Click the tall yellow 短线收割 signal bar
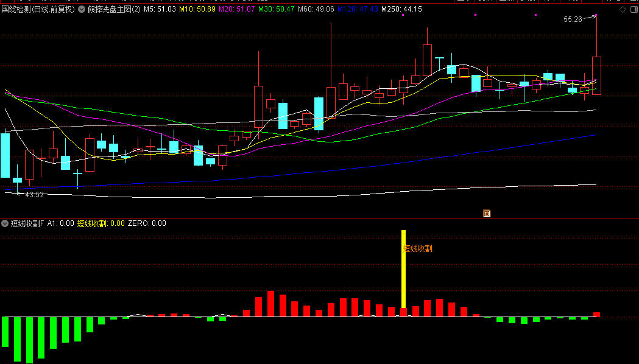Screen dimensions: 639x364 (x=403, y=269)
